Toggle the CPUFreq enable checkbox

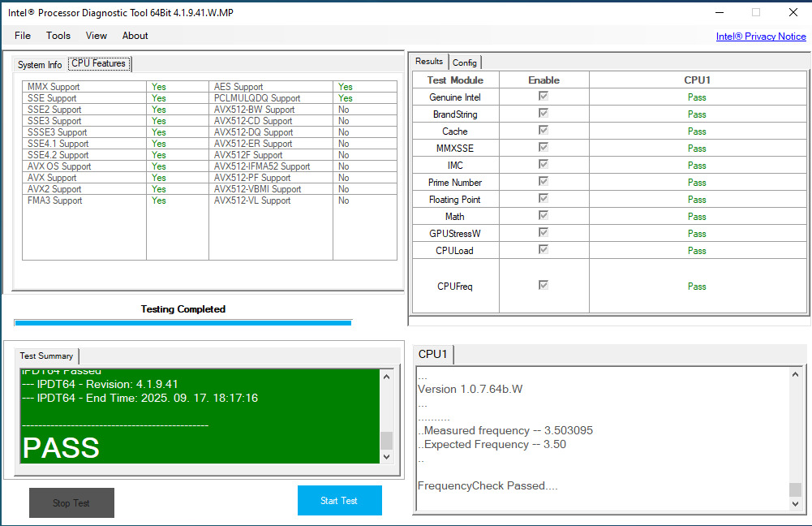coord(543,285)
